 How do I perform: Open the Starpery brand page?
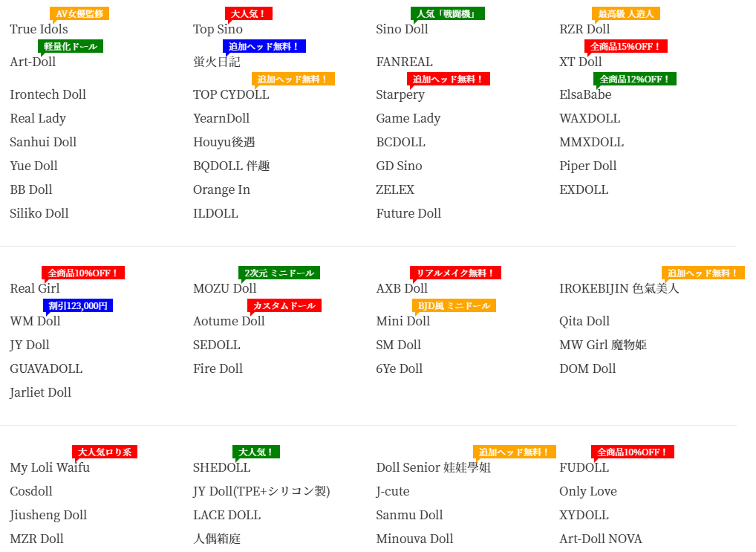click(x=400, y=94)
